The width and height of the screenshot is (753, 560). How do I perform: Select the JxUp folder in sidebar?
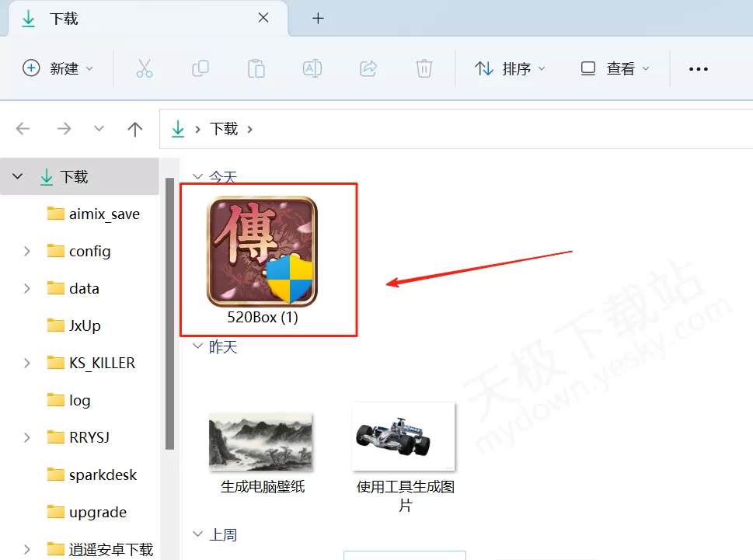point(85,326)
